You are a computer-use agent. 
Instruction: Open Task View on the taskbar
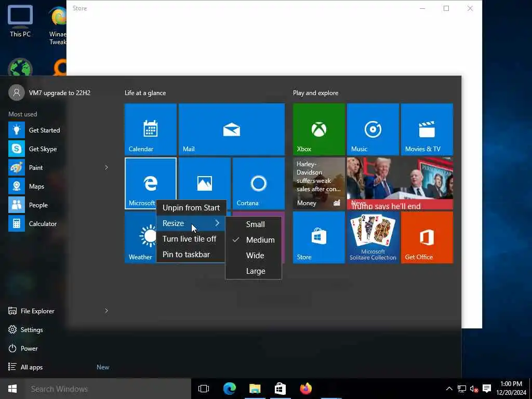[x=204, y=389]
